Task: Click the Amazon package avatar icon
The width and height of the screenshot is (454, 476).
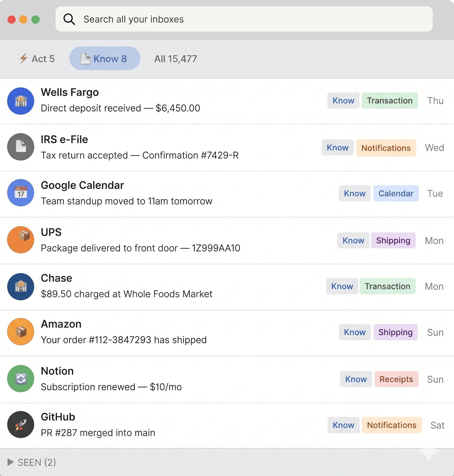Action: pos(20,332)
